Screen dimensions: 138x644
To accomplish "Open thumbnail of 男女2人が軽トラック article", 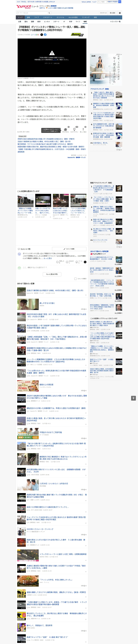I will click(x=61, y=200).
